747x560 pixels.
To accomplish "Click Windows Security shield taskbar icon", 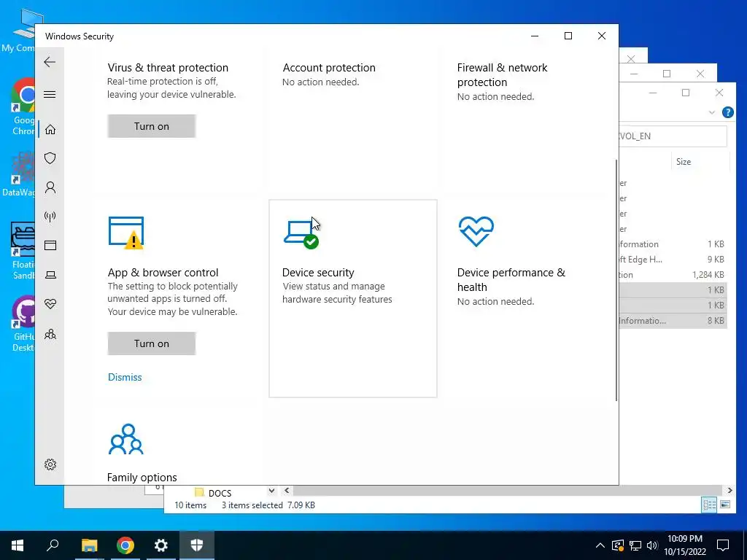I will (x=197, y=545).
